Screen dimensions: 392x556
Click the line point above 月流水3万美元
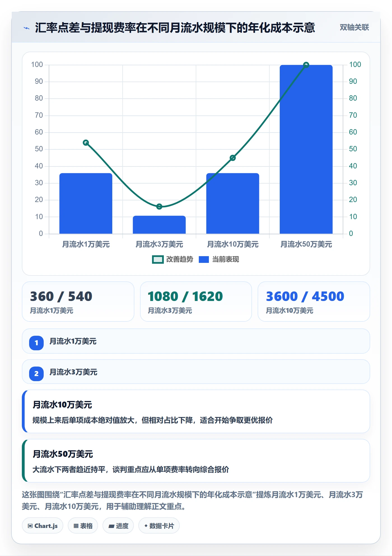tap(159, 207)
